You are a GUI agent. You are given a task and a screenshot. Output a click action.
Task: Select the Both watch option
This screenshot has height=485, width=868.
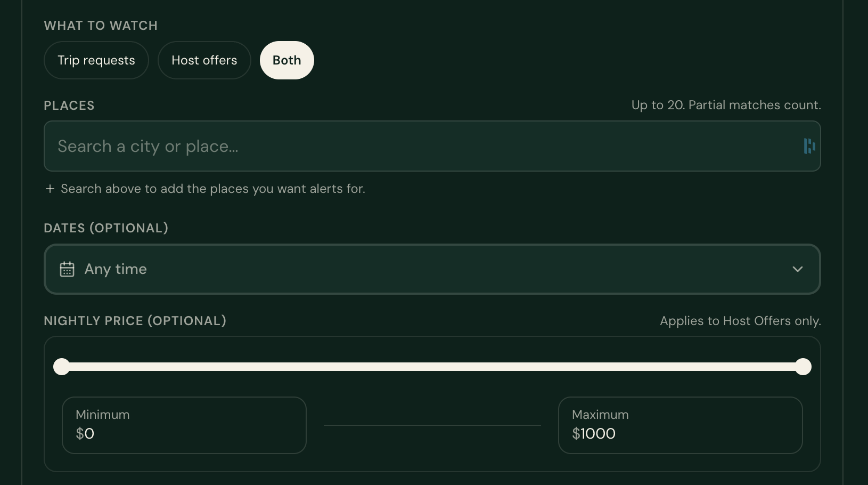[287, 60]
